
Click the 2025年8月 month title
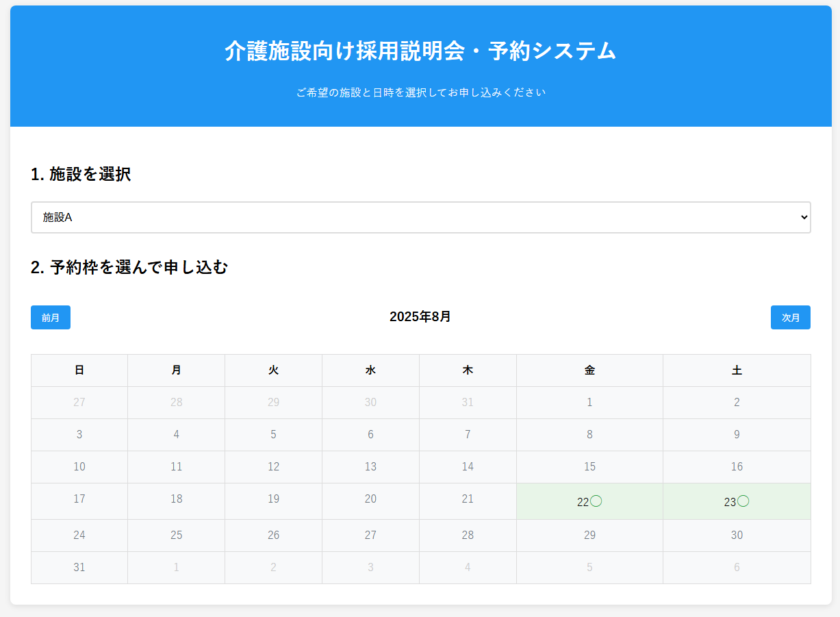(420, 317)
